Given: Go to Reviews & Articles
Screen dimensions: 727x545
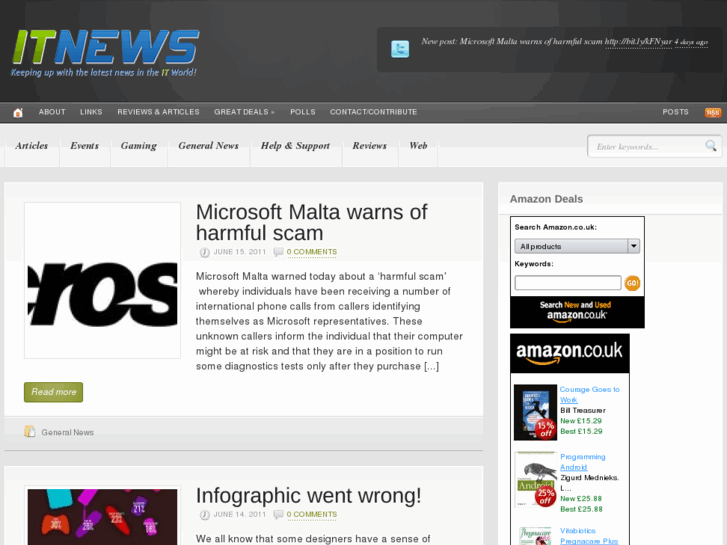Looking at the screenshot, I should 158,112.
